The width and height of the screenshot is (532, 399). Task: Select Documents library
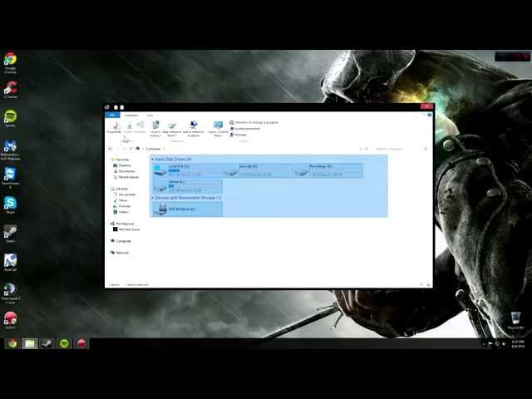coord(125,195)
